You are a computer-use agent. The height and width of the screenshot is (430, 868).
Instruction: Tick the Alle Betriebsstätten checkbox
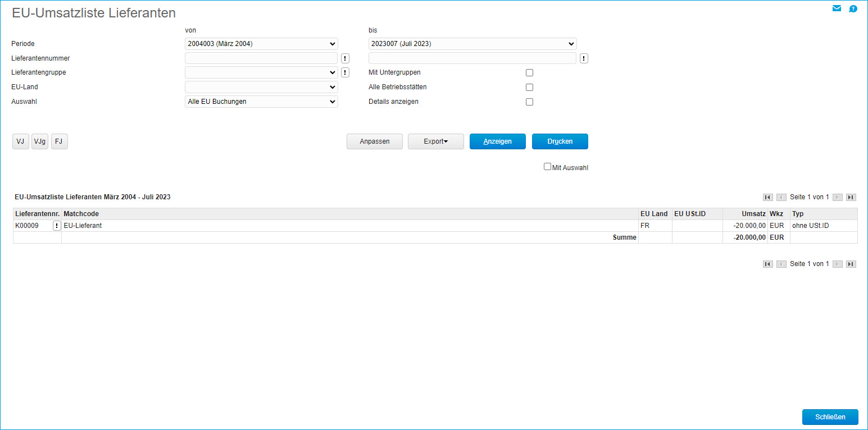point(529,88)
